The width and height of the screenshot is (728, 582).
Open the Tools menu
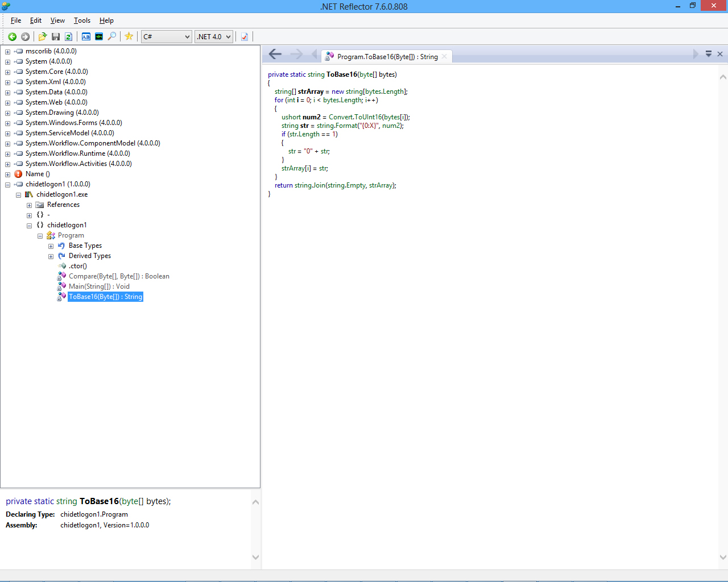pyautogui.click(x=82, y=20)
